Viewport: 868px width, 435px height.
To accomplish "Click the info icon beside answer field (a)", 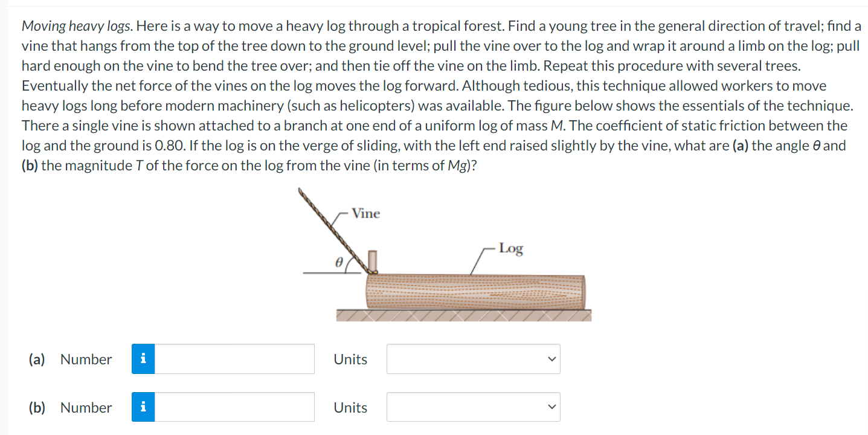I will [x=143, y=358].
